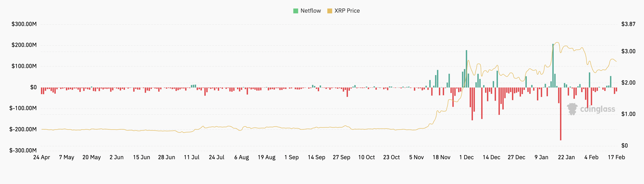Image resolution: width=644 pixels, height=184 pixels.
Task: Click the $-300.00M axis label
Action: [x=23, y=150]
